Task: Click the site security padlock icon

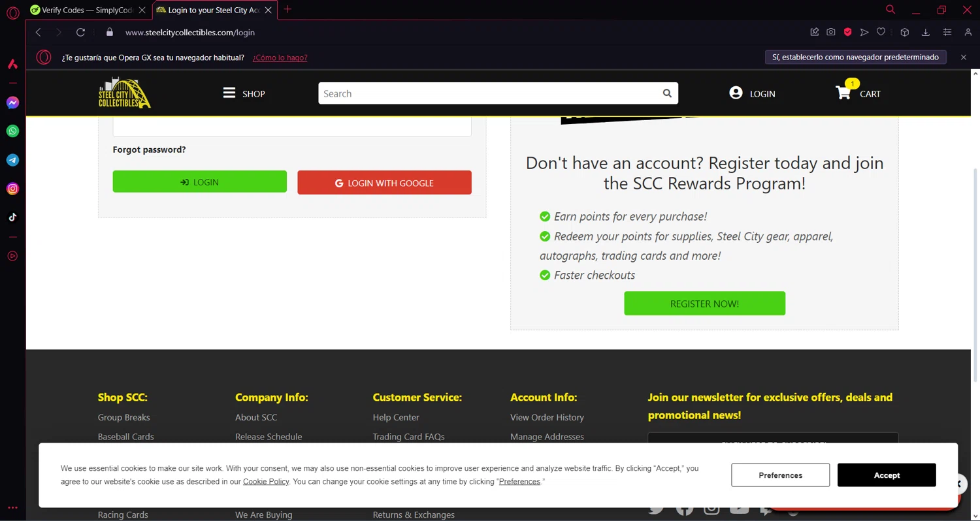Action: pos(110,32)
